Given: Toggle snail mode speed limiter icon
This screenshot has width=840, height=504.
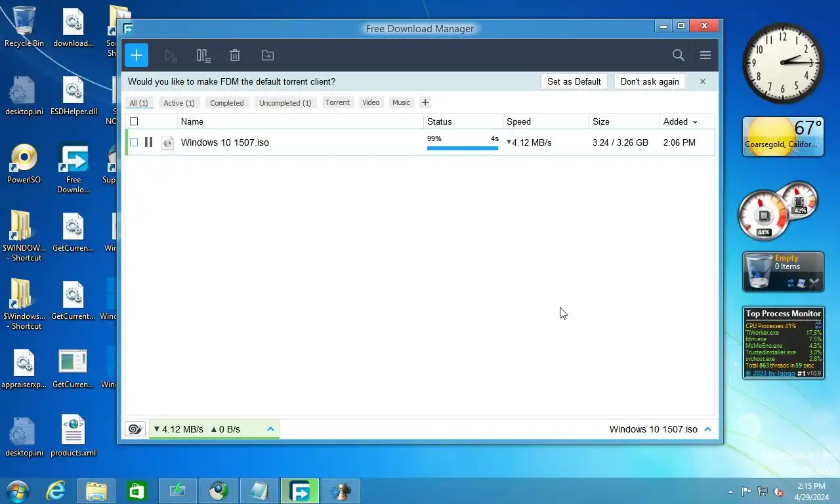Looking at the screenshot, I should [135, 429].
